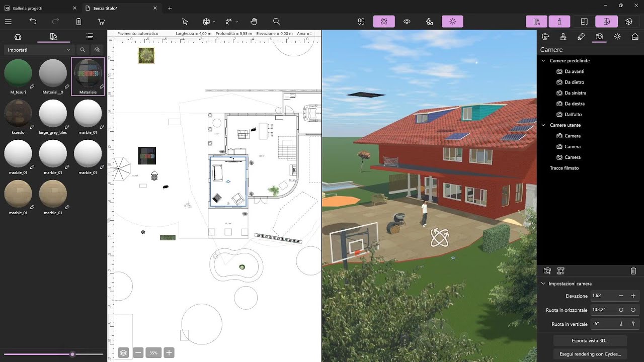Screen dimensions: 644x362
Task: Zoom out the 2D plan
Action: click(x=138, y=352)
